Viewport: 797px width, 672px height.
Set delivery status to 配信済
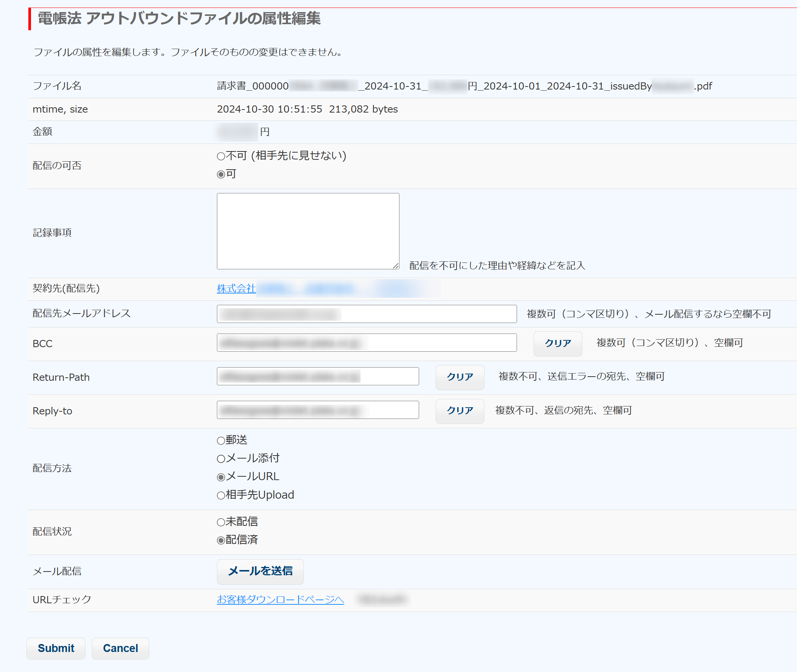(x=221, y=541)
